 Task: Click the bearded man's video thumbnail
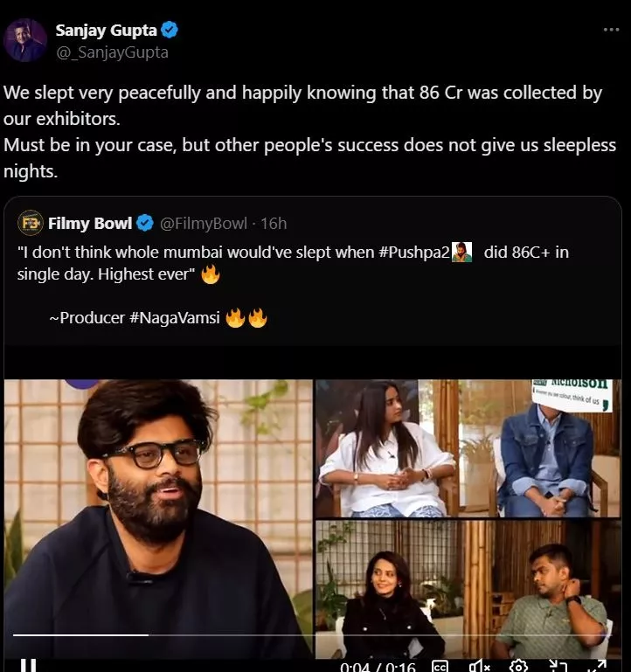(x=157, y=507)
